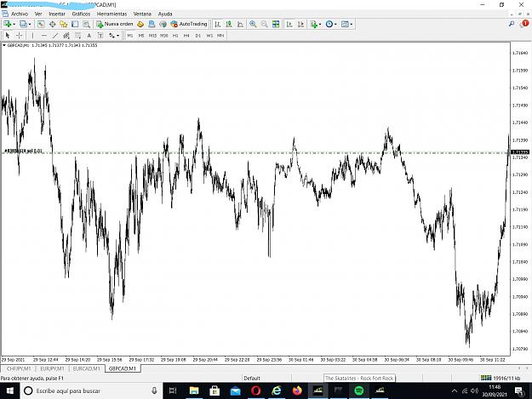Screen dimensions: 532x399
Task: Open Firefox from the taskbar
Action: [x=297, y=390]
